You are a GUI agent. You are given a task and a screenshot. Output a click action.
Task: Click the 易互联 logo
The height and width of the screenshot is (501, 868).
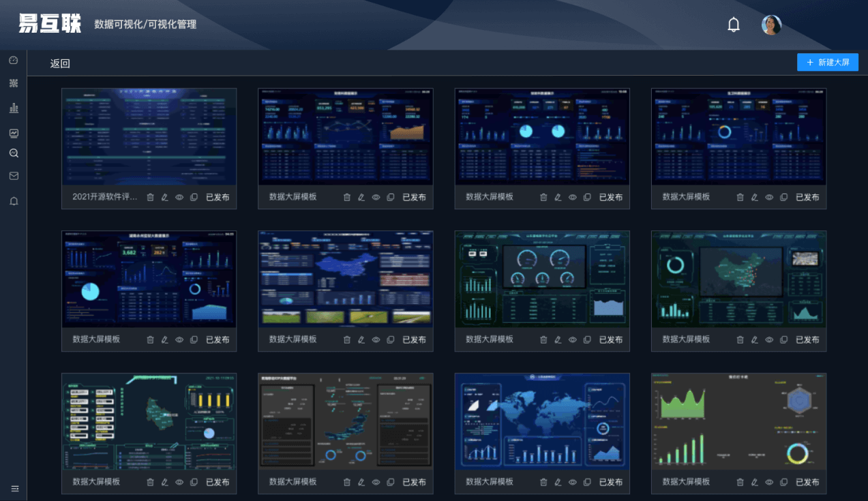pos(50,24)
